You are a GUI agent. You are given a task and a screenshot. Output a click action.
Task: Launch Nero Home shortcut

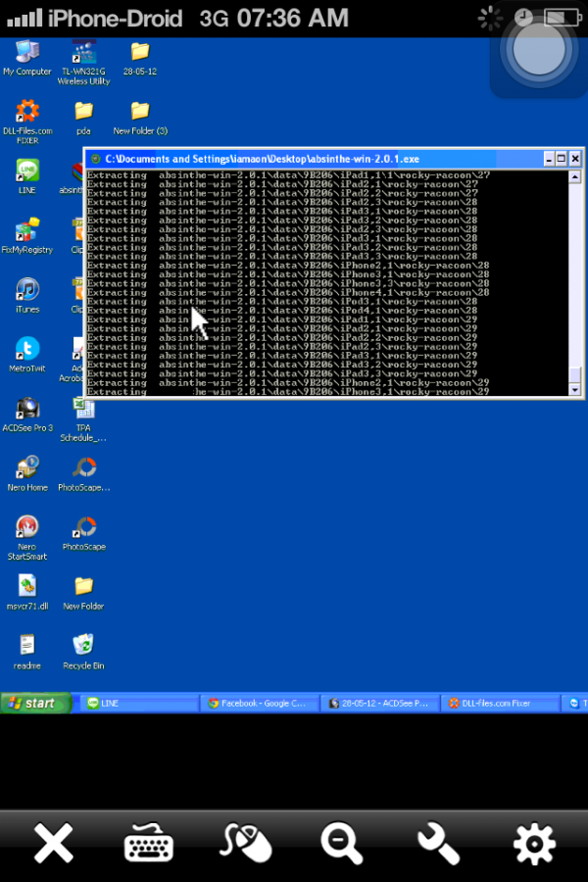point(27,473)
